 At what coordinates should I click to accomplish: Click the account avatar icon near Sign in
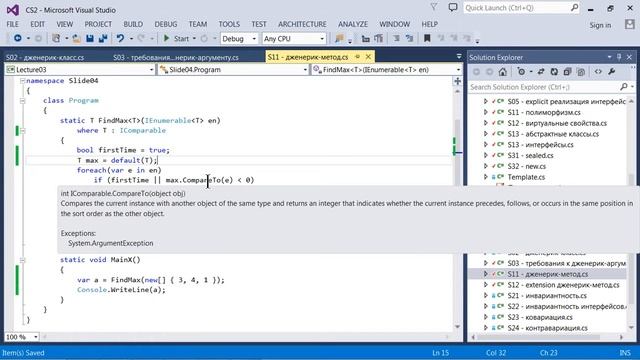point(630,24)
